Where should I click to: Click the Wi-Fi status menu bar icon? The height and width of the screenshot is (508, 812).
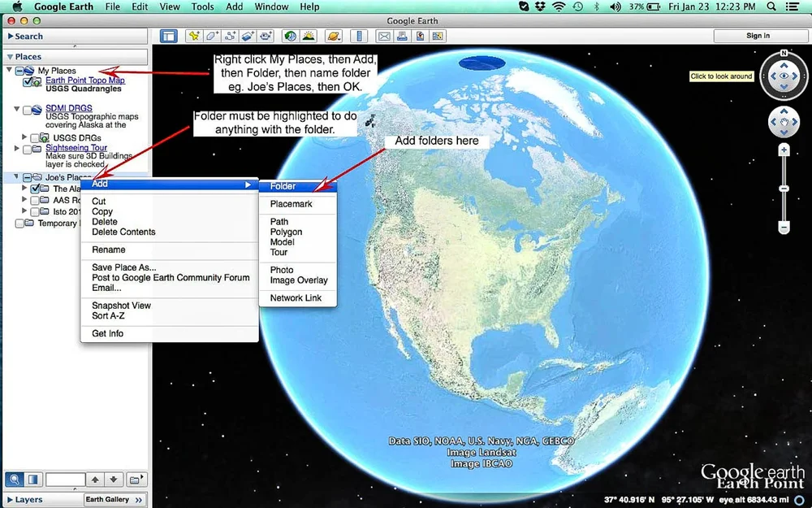(559, 7)
